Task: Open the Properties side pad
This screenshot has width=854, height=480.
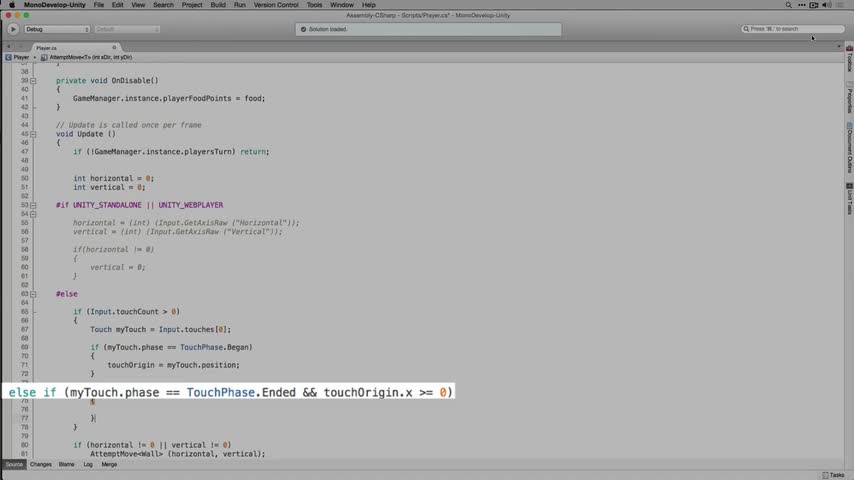Action: (849, 98)
